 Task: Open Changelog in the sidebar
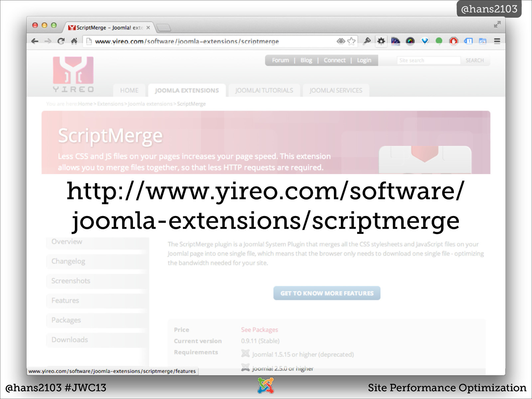pyautogui.click(x=96, y=261)
